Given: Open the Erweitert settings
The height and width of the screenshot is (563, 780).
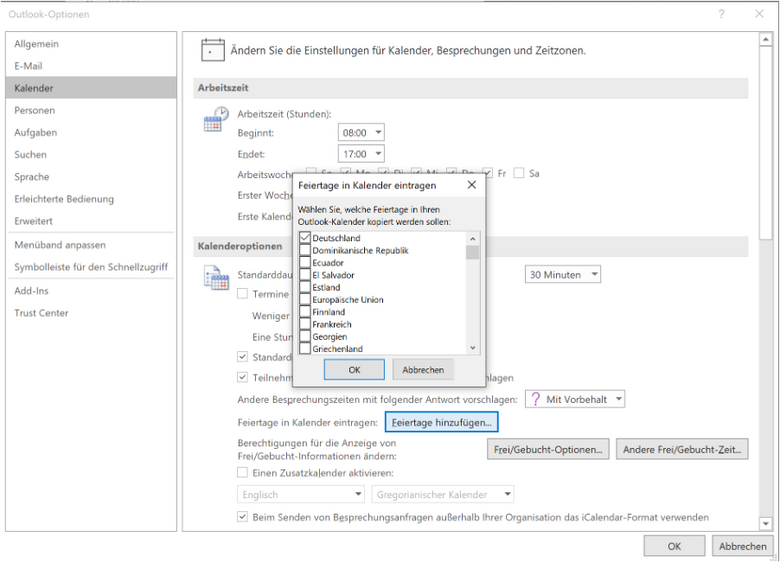Looking at the screenshot, I should coord(91,221).
